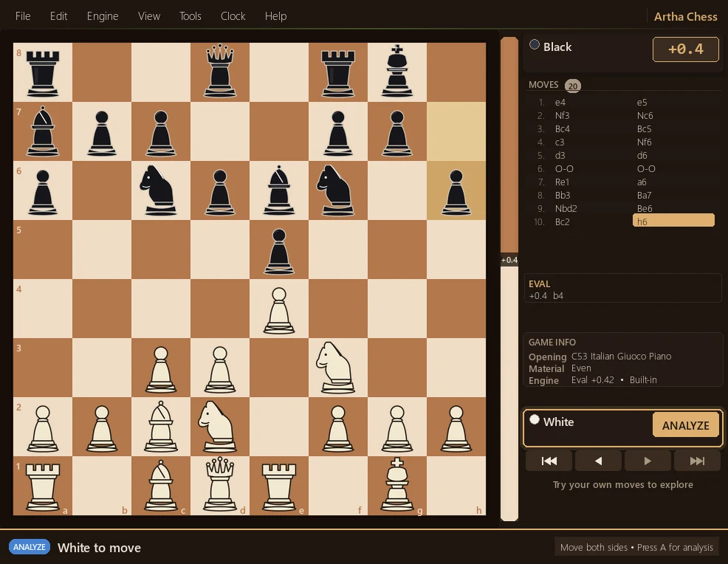Select the black pawn on h6
The image size is (728, 564).
[x=456, y=192]
